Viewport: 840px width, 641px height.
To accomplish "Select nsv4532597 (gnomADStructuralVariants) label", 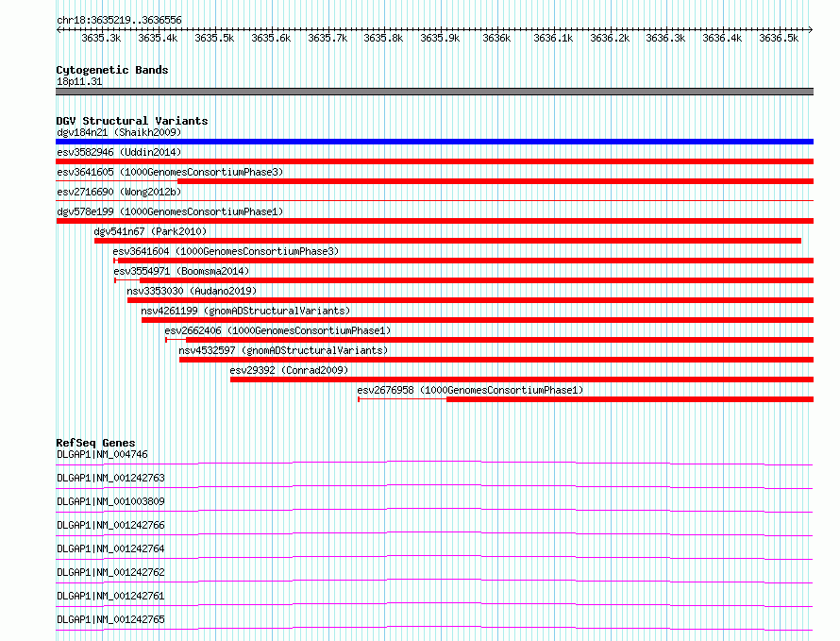I will tap(283, 350).
